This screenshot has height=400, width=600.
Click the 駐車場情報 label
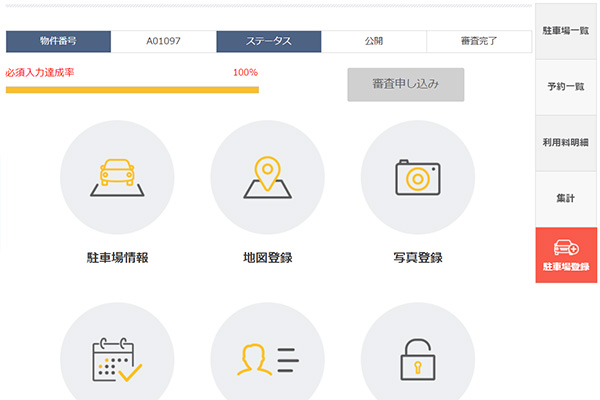click(117, 258)
